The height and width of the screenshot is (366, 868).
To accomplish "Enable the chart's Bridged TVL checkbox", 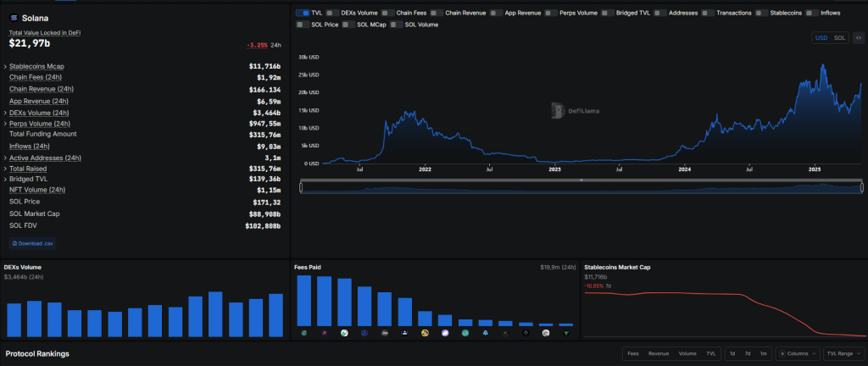I will [607, 12].
